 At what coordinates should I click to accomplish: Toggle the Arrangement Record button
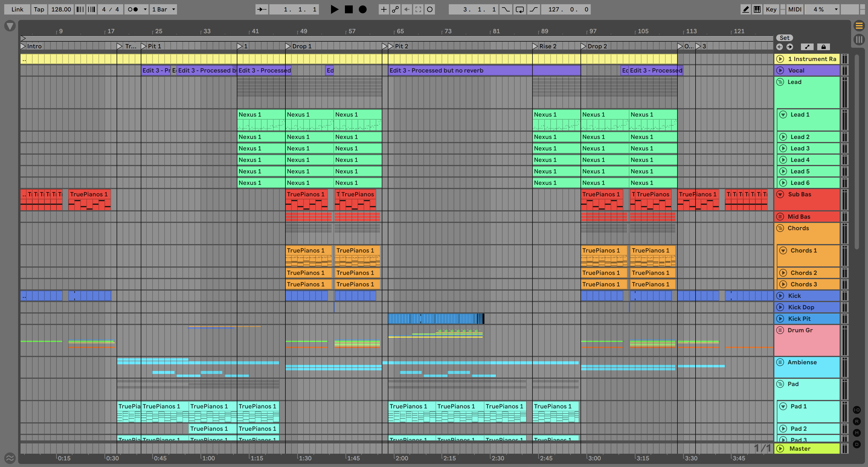coord(362,9)
